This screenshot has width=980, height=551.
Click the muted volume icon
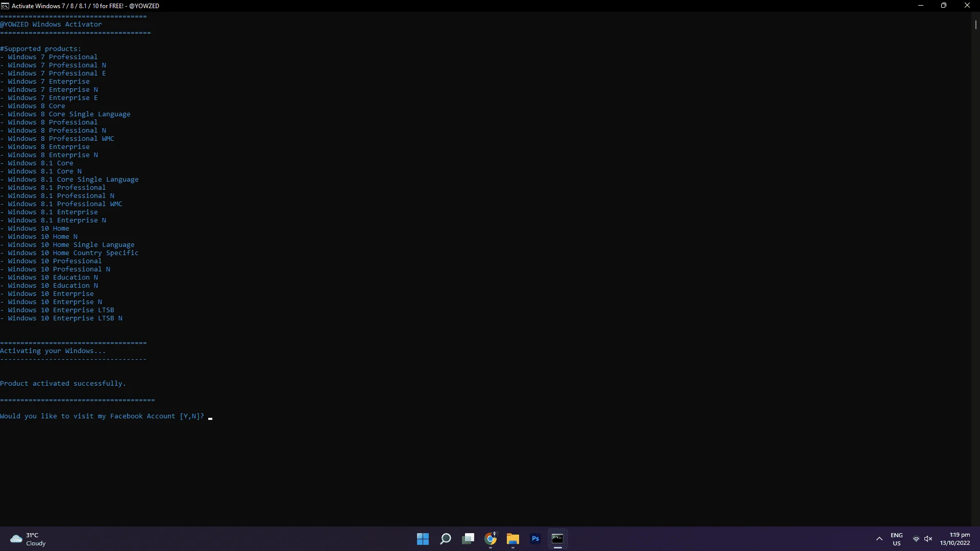click(x=928, y=539)
